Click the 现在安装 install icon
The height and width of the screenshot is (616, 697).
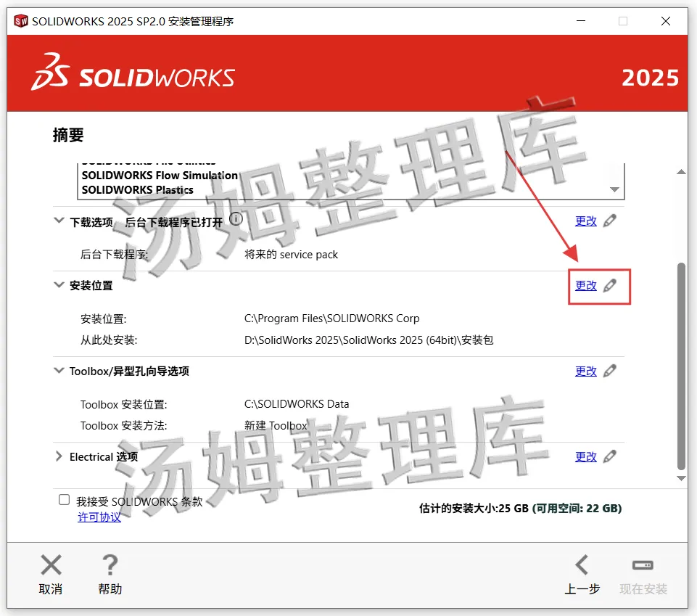pyautogui.click(x=643, y=565)
